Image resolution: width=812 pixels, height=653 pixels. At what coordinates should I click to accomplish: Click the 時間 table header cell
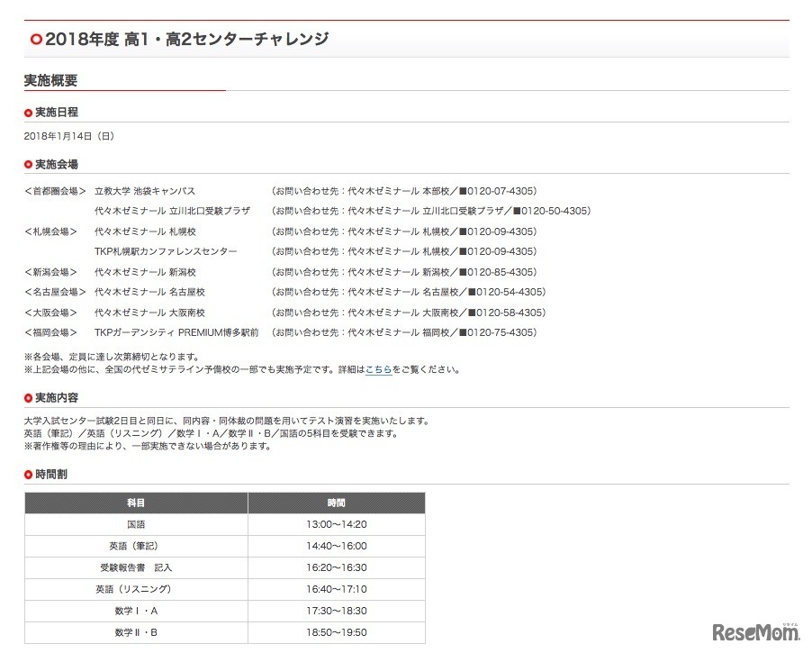pos(335,503)
